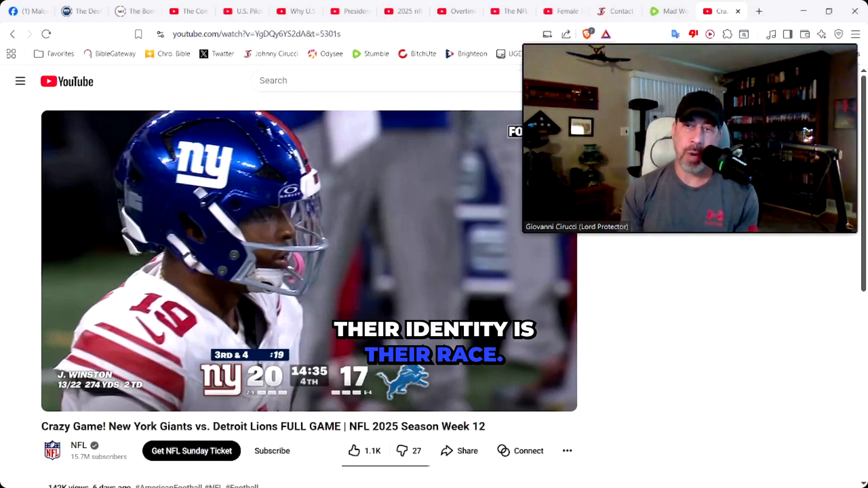Share the video
The height and width of the screenshot is (488, 868).
pyautogui.click(x=459, y=451)
